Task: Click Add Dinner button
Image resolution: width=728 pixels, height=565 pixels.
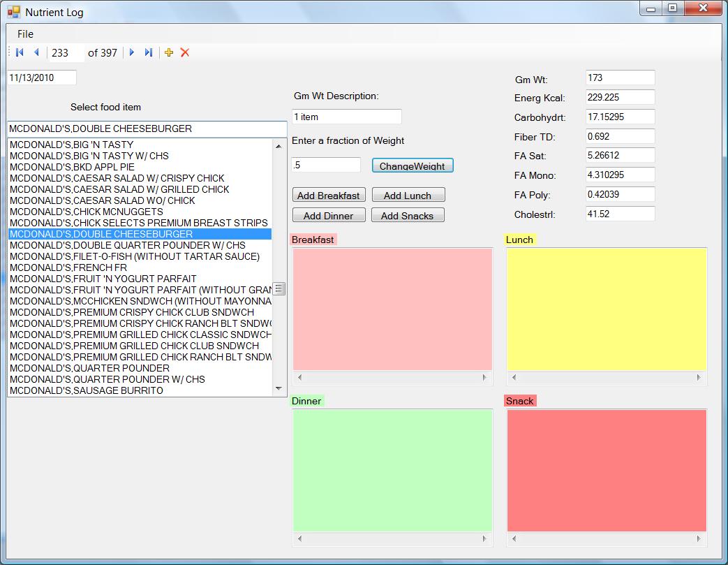Action: click(329, 215)
